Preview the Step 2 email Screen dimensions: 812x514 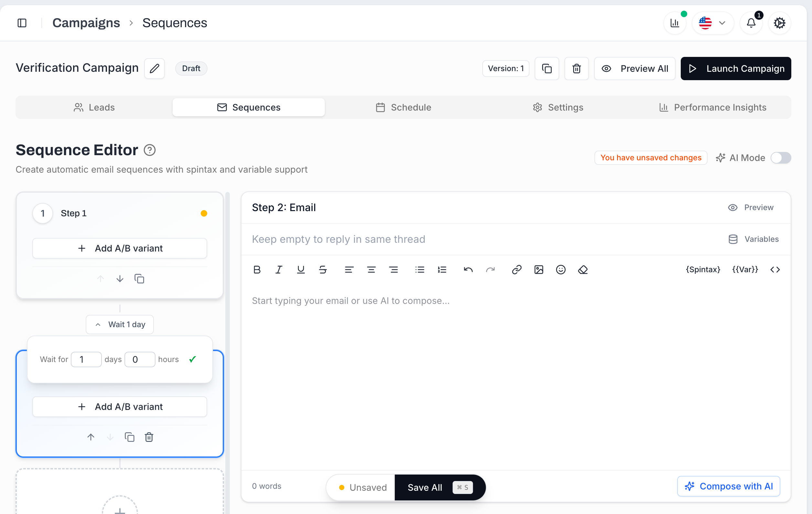750,208
